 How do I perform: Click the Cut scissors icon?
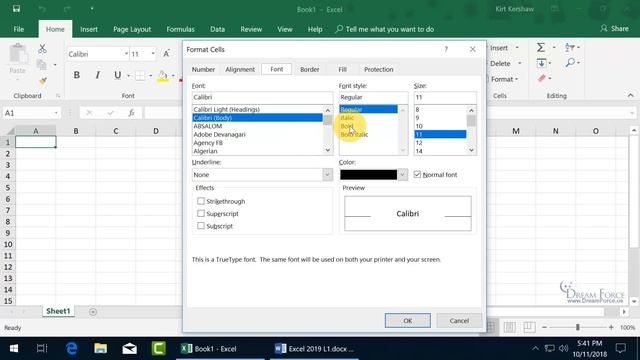42,49
